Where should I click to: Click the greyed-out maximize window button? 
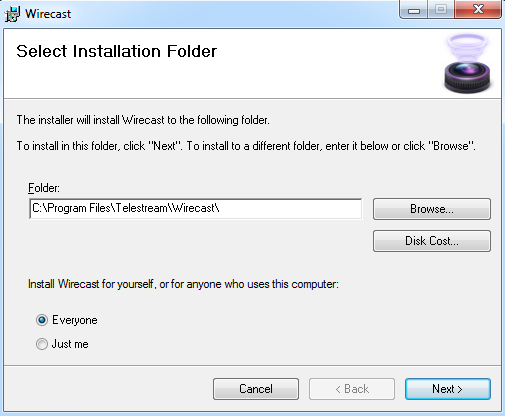click(x=441, y=10)
